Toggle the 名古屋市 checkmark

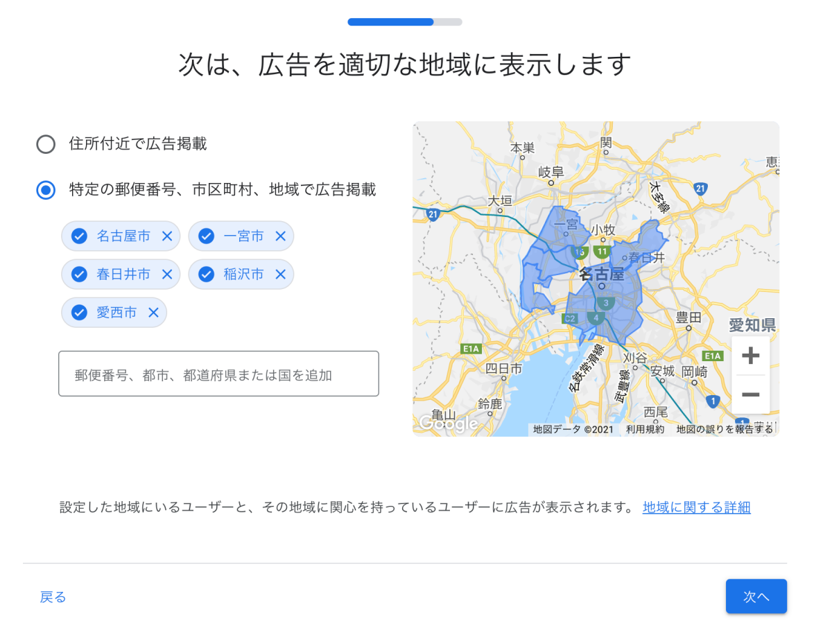point(79,236)
